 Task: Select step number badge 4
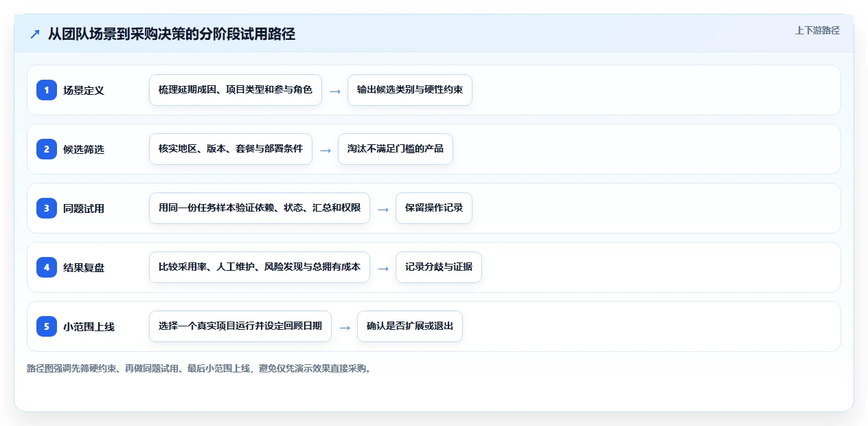pyautogui.click(x=47, y=267)
